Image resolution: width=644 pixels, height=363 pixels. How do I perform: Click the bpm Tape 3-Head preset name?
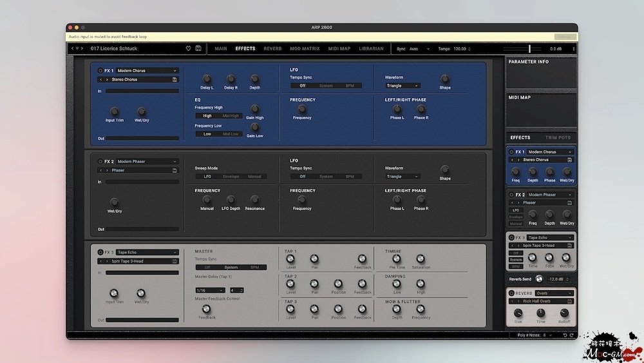[128, 262]
